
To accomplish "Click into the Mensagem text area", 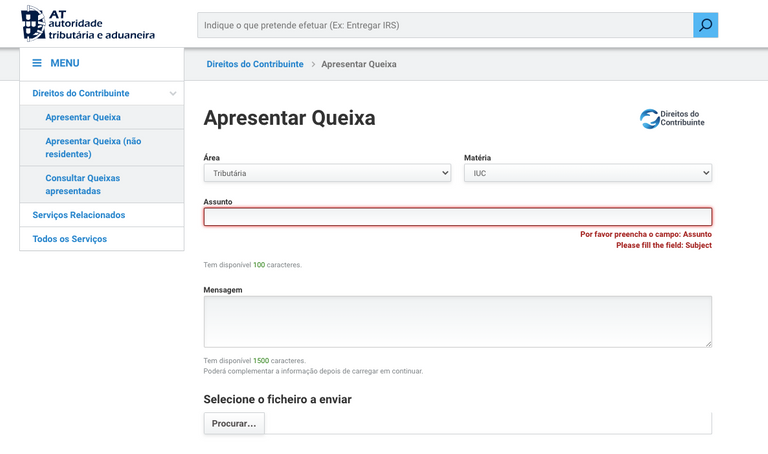I will (457, 322).
